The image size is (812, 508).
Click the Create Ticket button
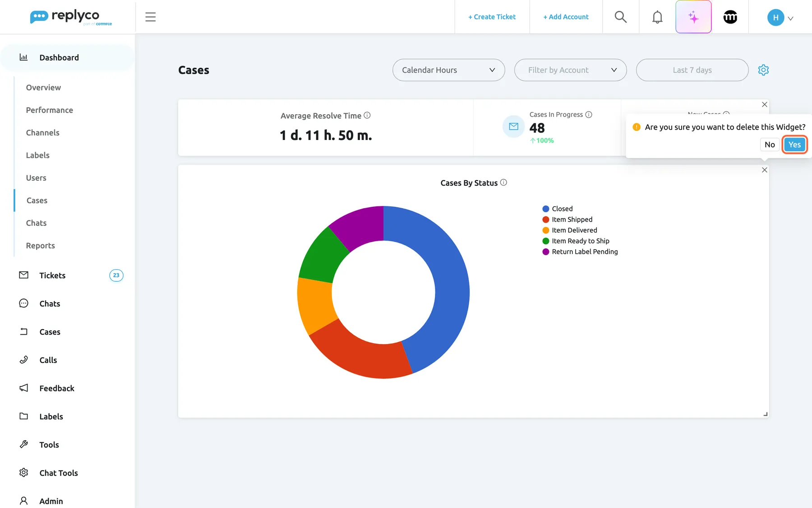click(x=492, y=17)
